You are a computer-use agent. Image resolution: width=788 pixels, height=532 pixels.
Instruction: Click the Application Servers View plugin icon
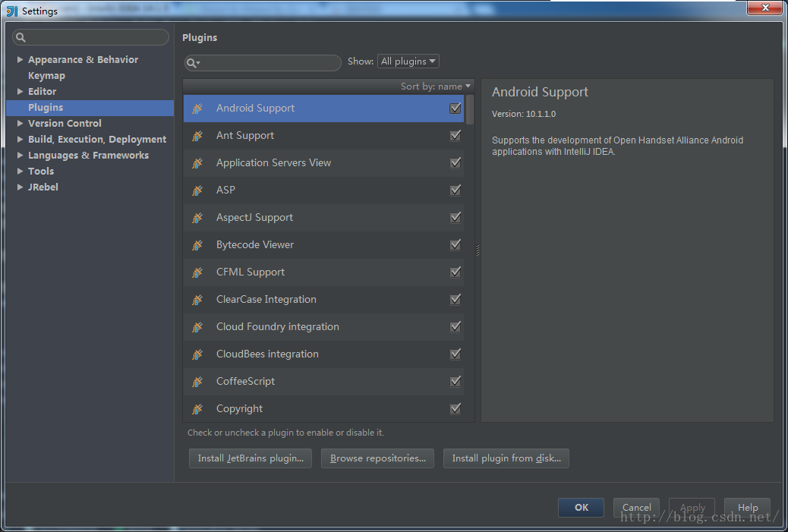click(197, 163)
